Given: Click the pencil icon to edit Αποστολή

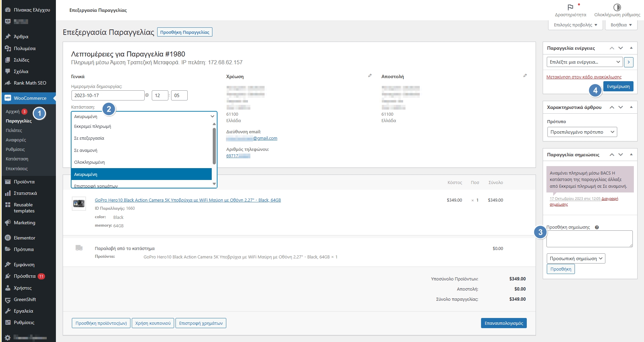Looking at the screenshot, I should [x=525, y=76].
